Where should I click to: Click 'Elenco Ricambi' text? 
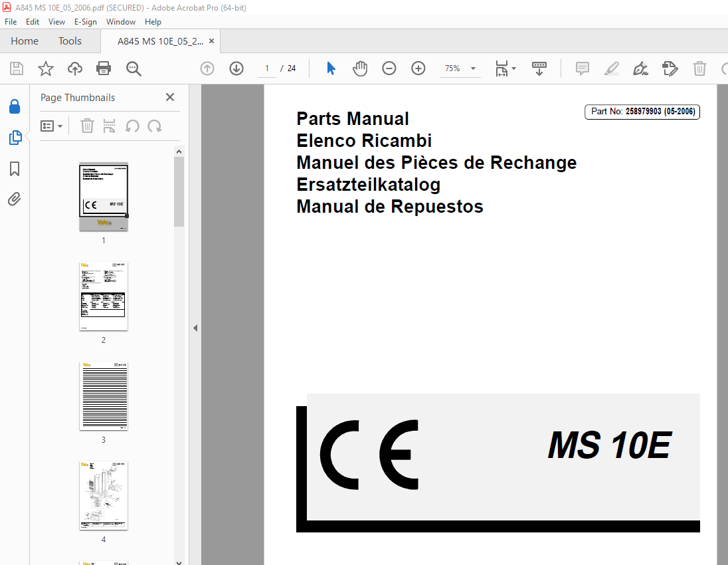coord(364,140)
